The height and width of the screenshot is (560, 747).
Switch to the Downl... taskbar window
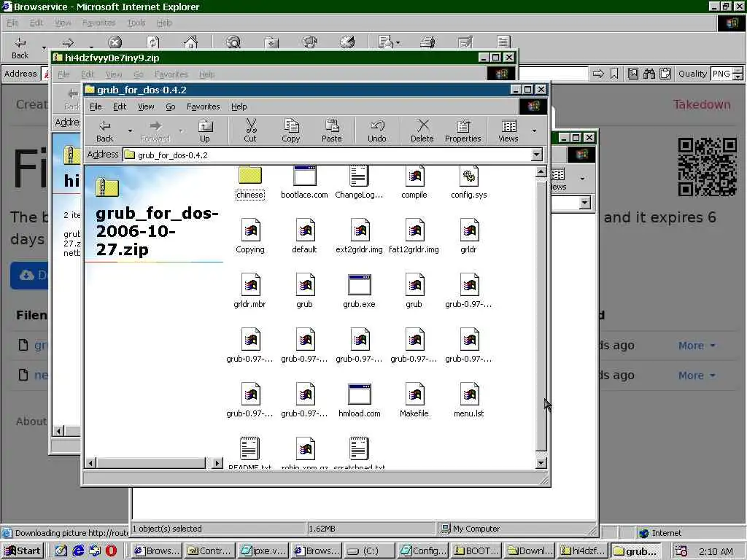point(530,551)
